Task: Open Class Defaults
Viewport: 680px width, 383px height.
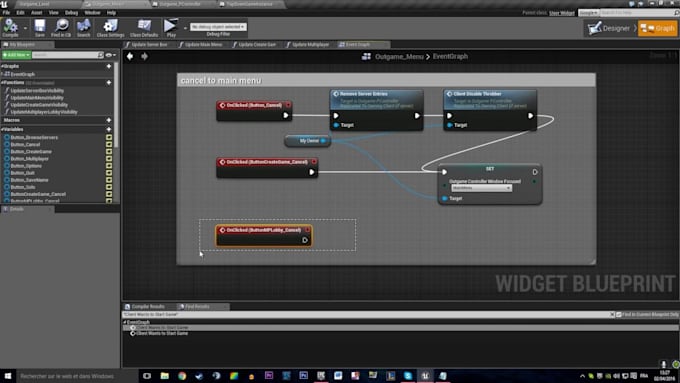Action: tap(144, 28)
